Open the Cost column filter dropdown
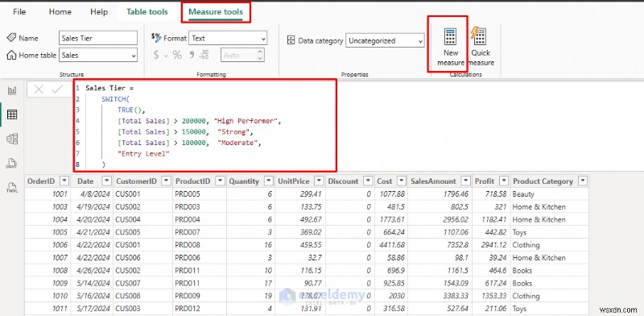644x316 pixels. tap(401, 181)
